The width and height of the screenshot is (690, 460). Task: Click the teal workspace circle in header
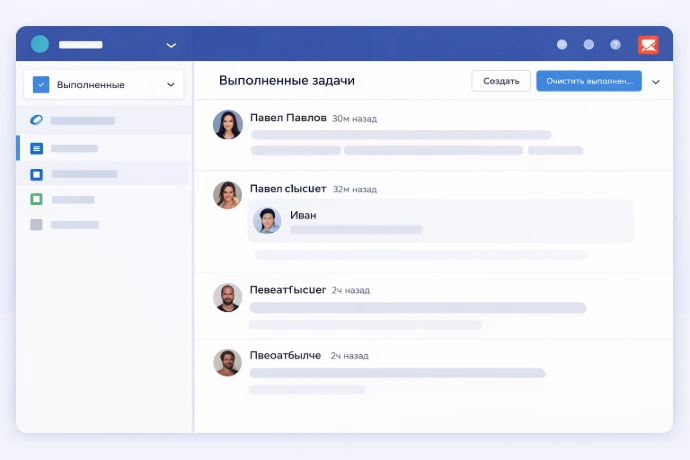(x=40, y=44)
